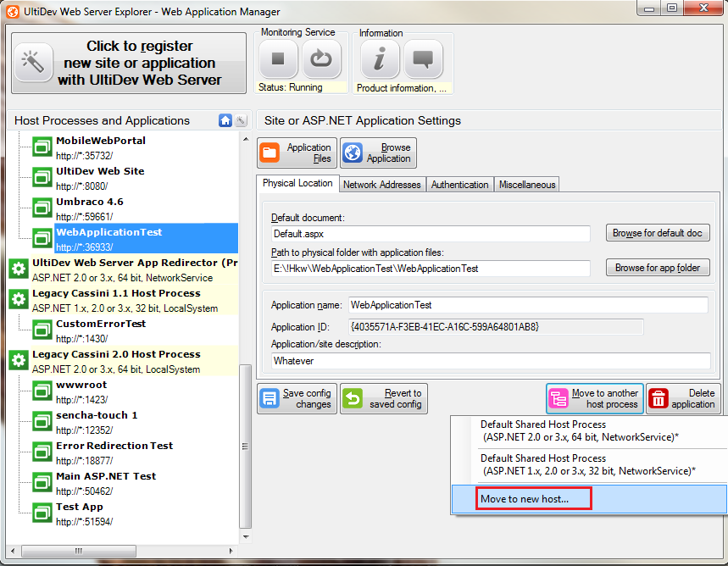Select Error Redirection Test application

pyautogui.click(x=114, y=452)
